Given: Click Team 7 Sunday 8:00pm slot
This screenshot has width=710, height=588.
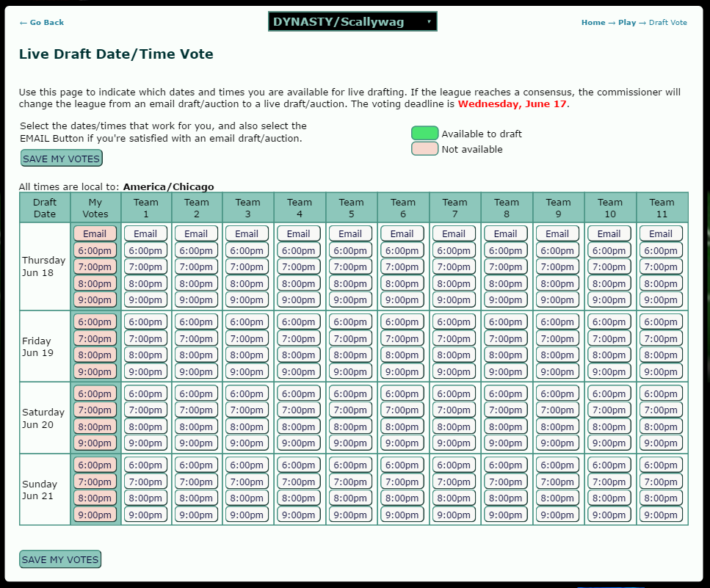Looking at the screenshot, I should click(454, 498).
